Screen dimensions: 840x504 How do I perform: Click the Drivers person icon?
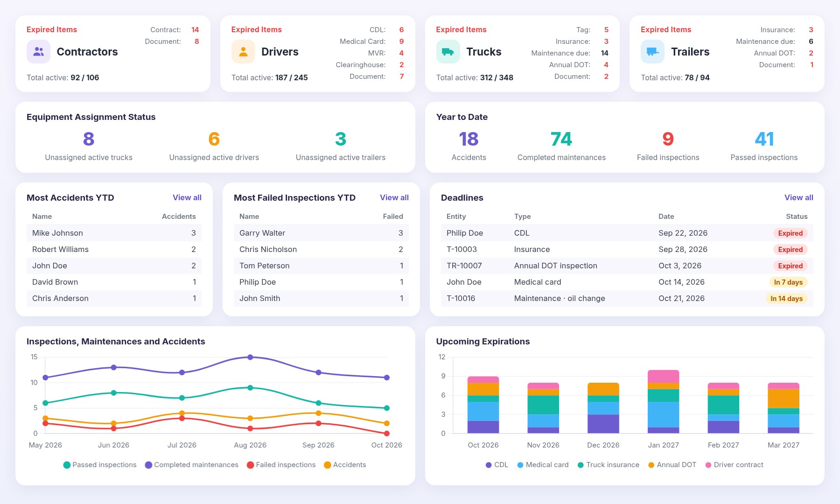(243, 52)
